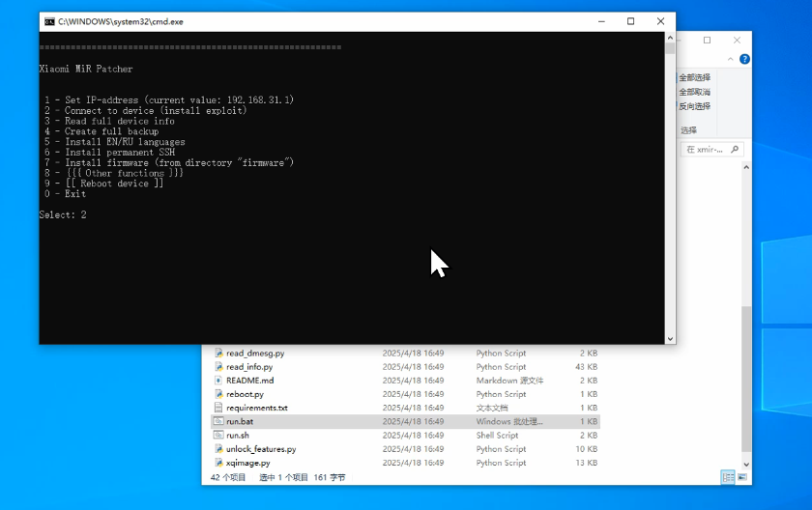Minimize the cmd.exe window
Image resolution: width=812 pixels, height=510 pixels.
pos(601,21)
